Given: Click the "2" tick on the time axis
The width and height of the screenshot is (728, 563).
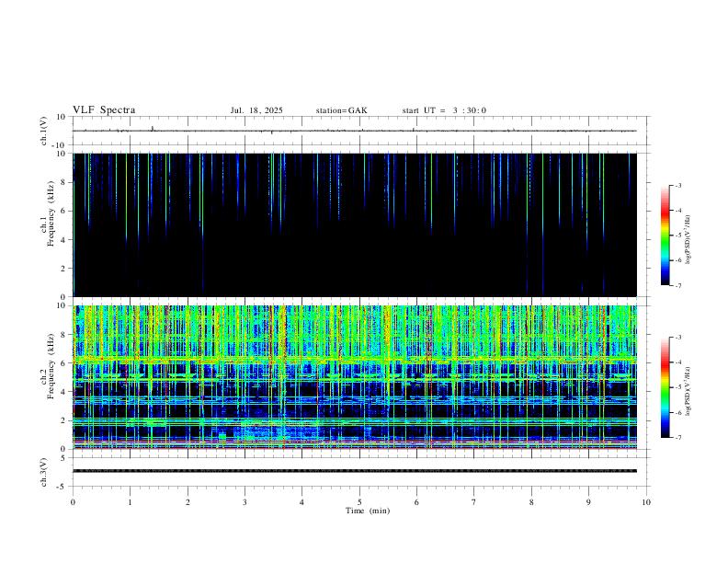Looking at the screenshot, I should pos(188,502).
